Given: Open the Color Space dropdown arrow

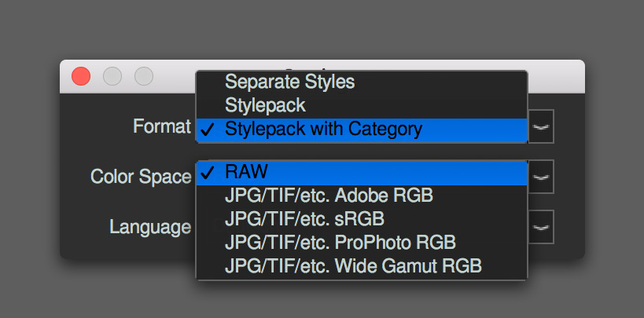Looking at the screenshot, I should [541, 177].
